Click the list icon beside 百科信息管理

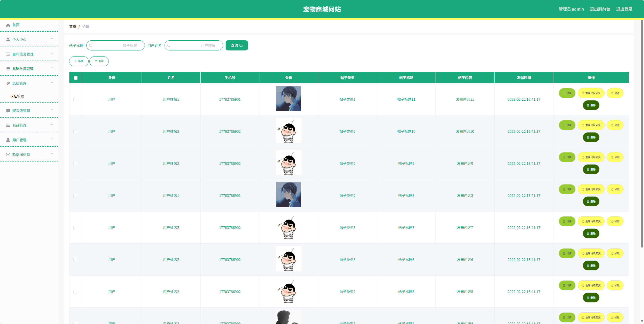click(x=8, y=54)
